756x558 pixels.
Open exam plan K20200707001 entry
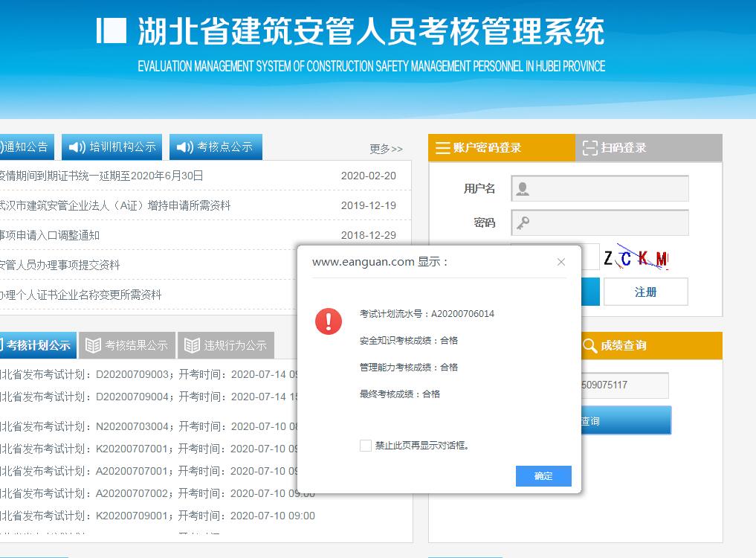pos(149,449)
